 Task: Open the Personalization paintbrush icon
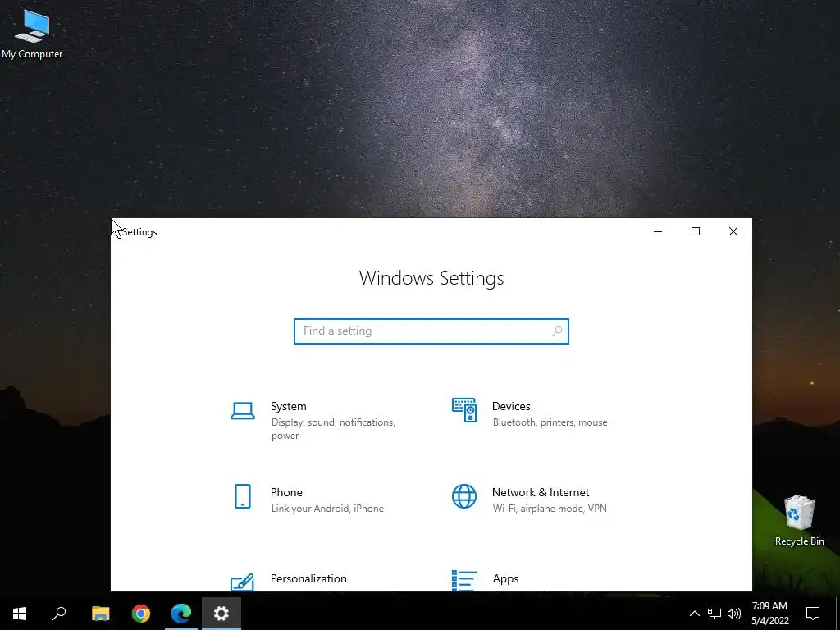click(x=242, y=582)
